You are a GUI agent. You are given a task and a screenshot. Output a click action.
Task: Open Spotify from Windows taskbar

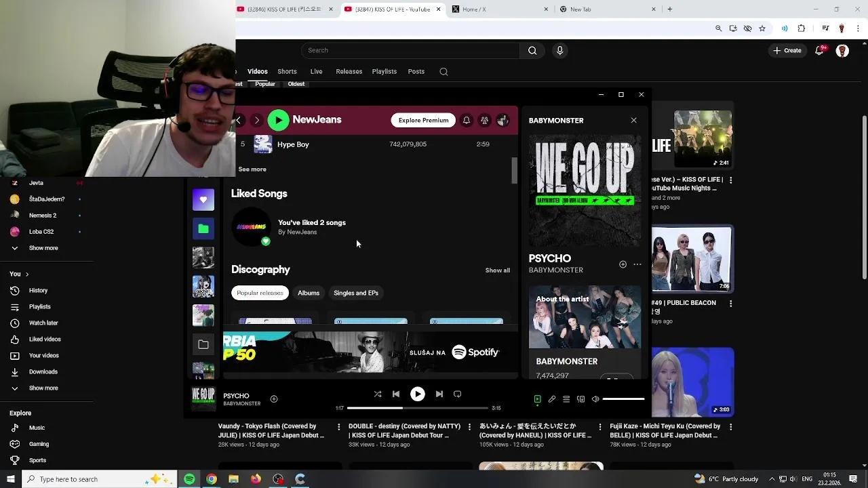(189, 479)
